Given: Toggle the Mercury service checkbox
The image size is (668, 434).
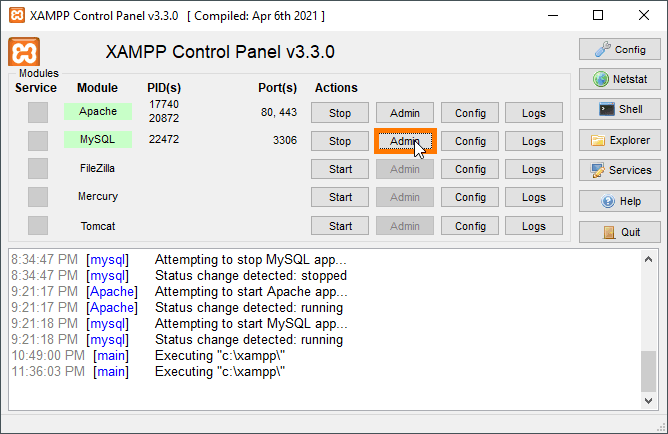Looking at the screenshot, I should click(x=38, y=197).
